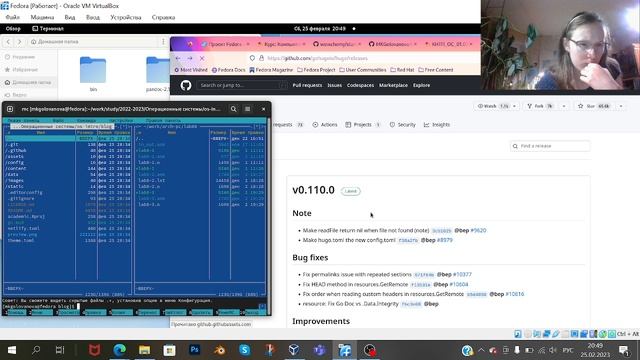640x360 pixels.
Task: Open the GitHub Security tab
Action: tap(402, 125)
